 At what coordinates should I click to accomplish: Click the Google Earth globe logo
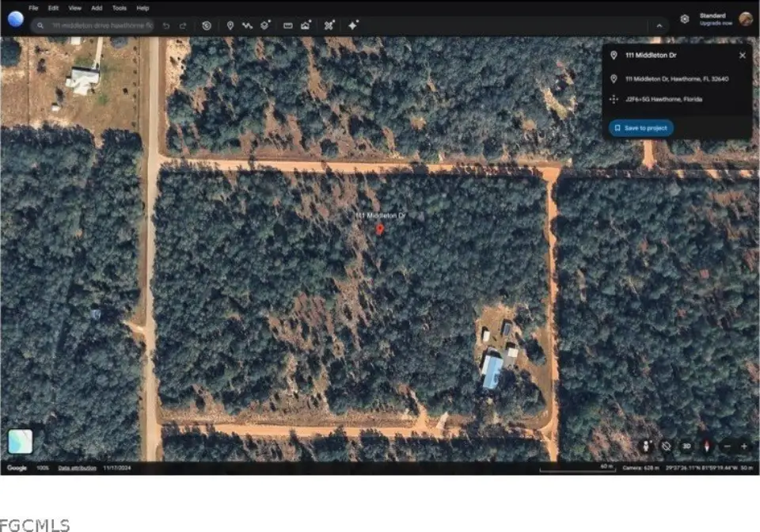pyautogui.click(x=15, y=19)
